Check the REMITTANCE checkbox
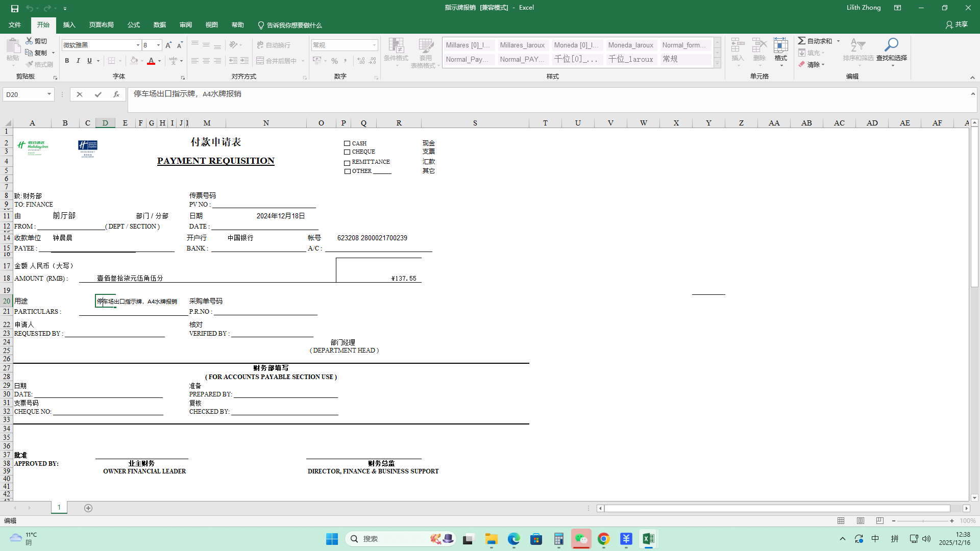980x551 pixels. pyautogui.click(x=347, y=163)
